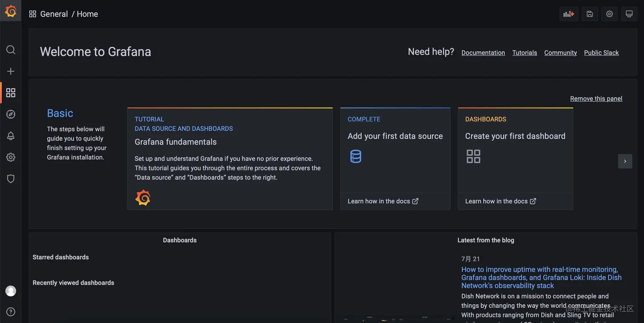This screenshot has width=644, height=323.
Task: Click Recently viewed dashboards heading
Action: 73,283
